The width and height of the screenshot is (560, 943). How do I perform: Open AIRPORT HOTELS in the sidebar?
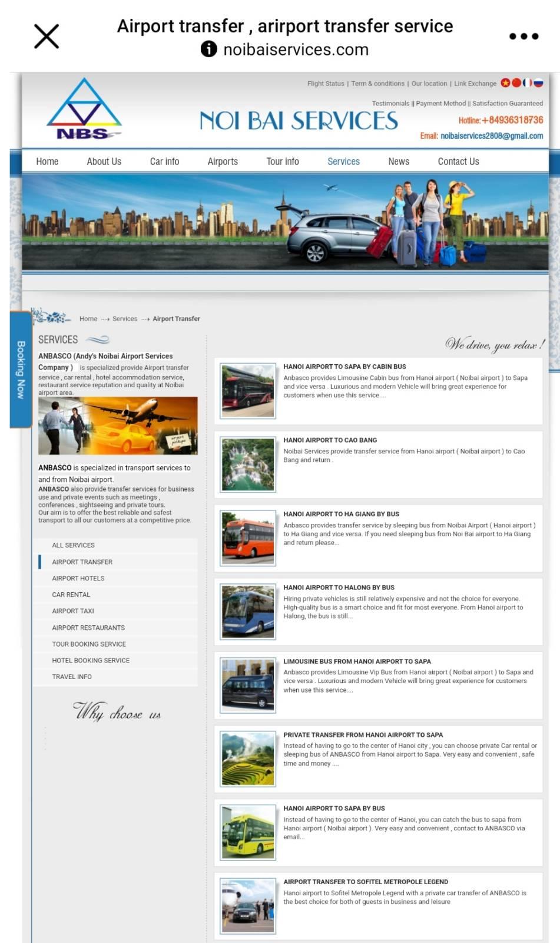115,578
